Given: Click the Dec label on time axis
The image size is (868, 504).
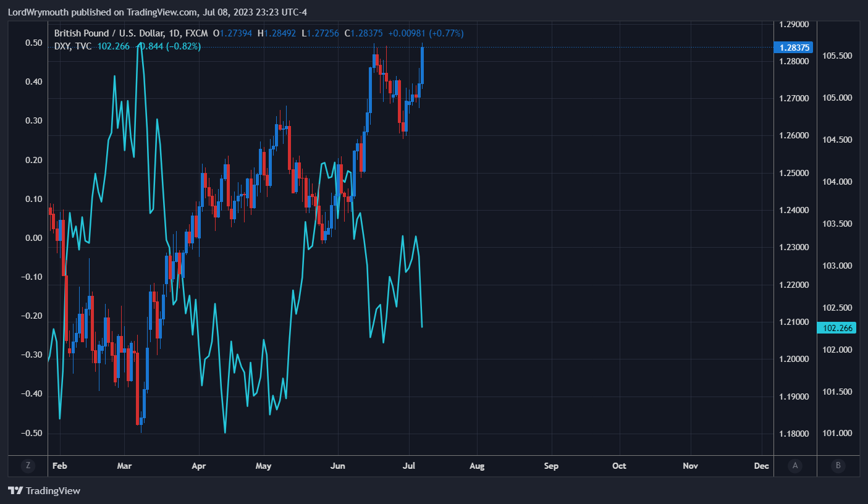Looking at the screenshot, I should (761, 466).
